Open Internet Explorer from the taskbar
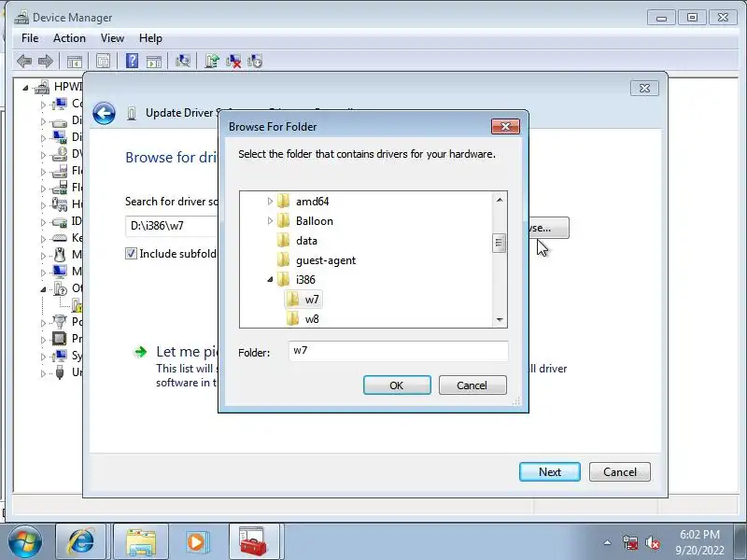This screenshot has width=747, height=560. pyautogui.click(x=81, y=541)
